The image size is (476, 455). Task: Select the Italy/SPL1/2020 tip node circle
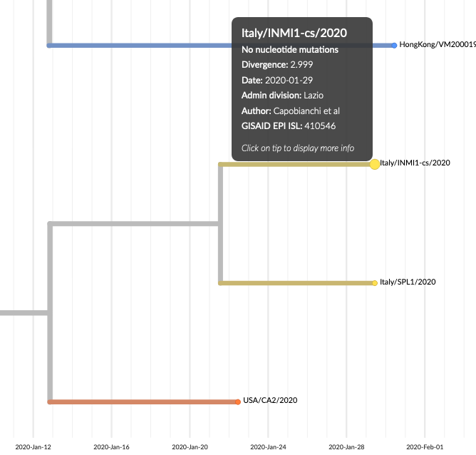[375, 283]
